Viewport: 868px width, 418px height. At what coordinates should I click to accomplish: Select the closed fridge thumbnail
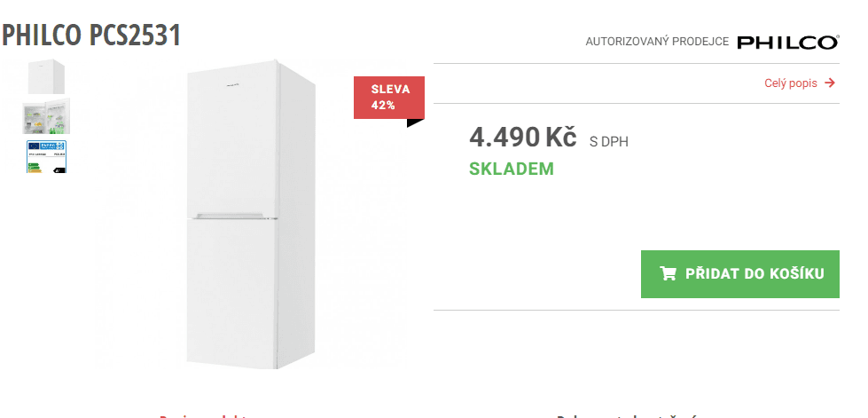(47, 76)
